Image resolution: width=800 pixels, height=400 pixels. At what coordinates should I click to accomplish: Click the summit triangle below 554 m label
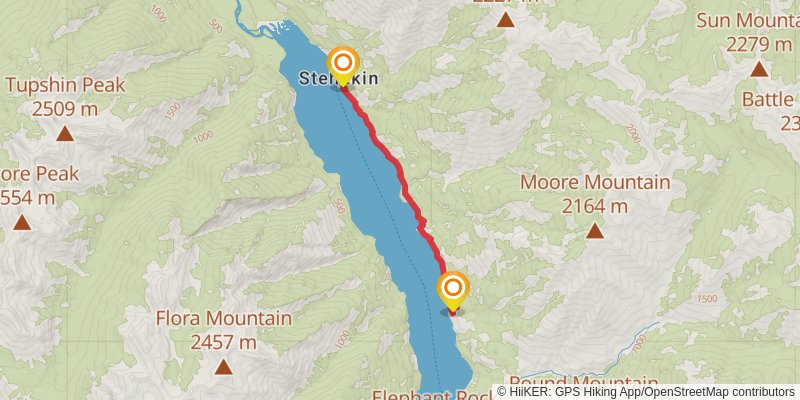pyautogui.click(x=21, y=222)
